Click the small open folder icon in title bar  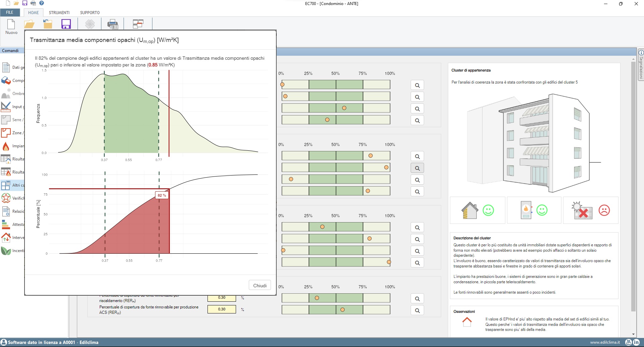pyautogui.click(x=16, y=3)
